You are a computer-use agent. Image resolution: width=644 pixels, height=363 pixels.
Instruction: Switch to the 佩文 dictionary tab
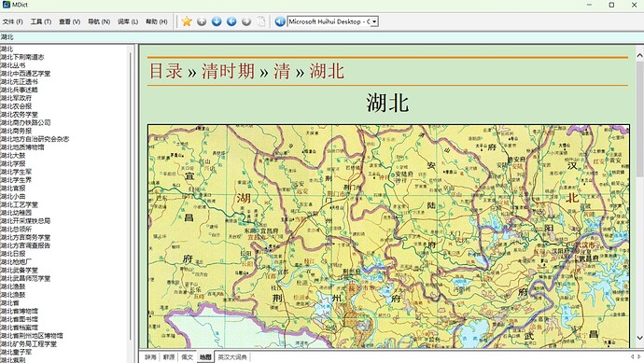click(x=188, y=356)
